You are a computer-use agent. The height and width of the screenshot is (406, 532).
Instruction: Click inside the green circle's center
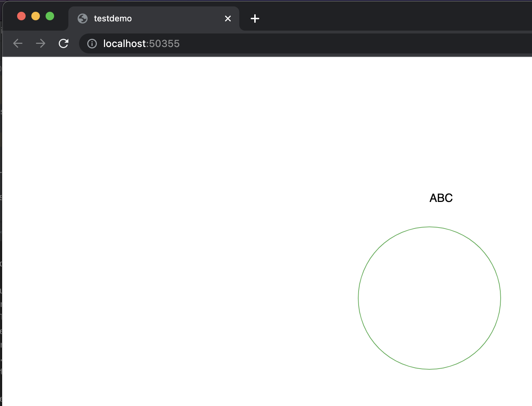pos(429,298)
